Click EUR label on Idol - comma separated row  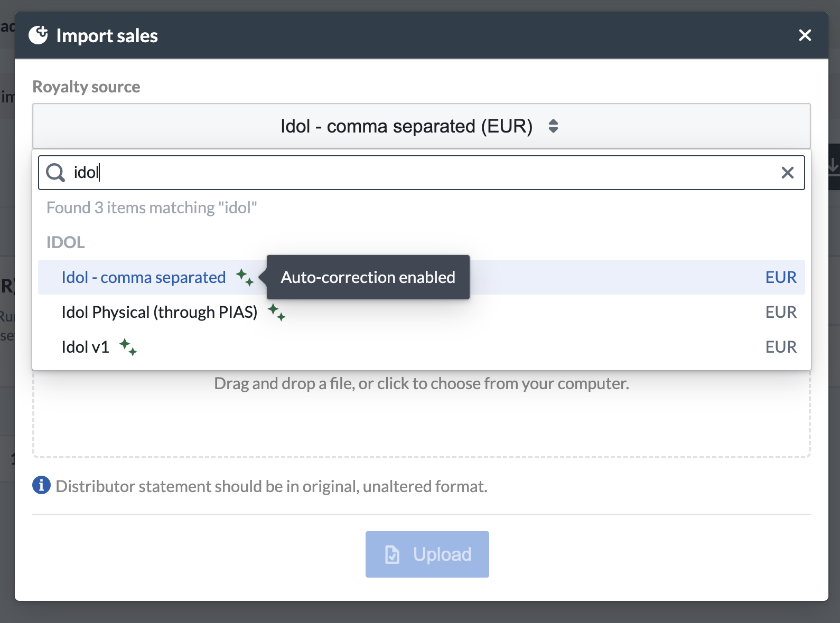pos(781,277)
